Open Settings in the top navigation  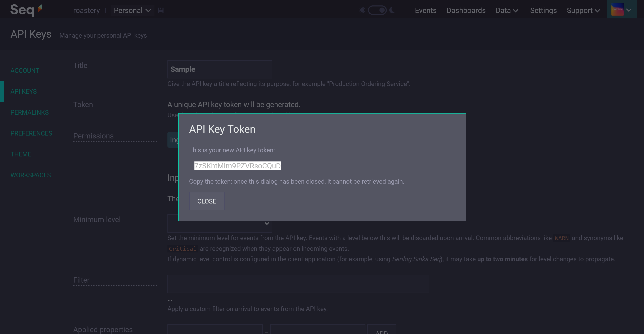[543, 10]
